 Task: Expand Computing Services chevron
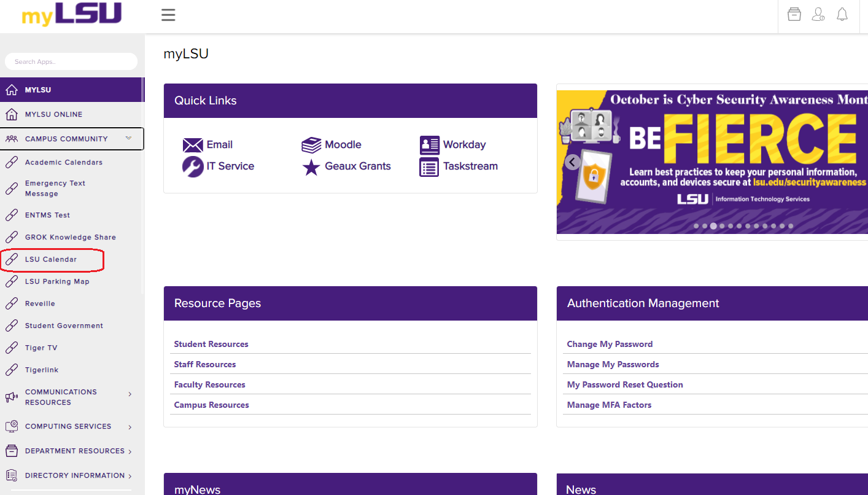point(130,427)
